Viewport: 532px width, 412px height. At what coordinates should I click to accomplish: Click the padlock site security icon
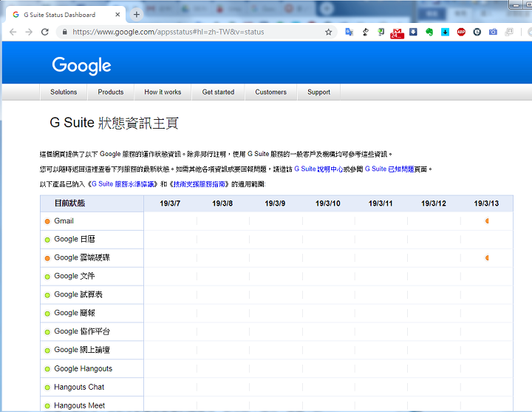pyautogui.click(x=64, y=32)
